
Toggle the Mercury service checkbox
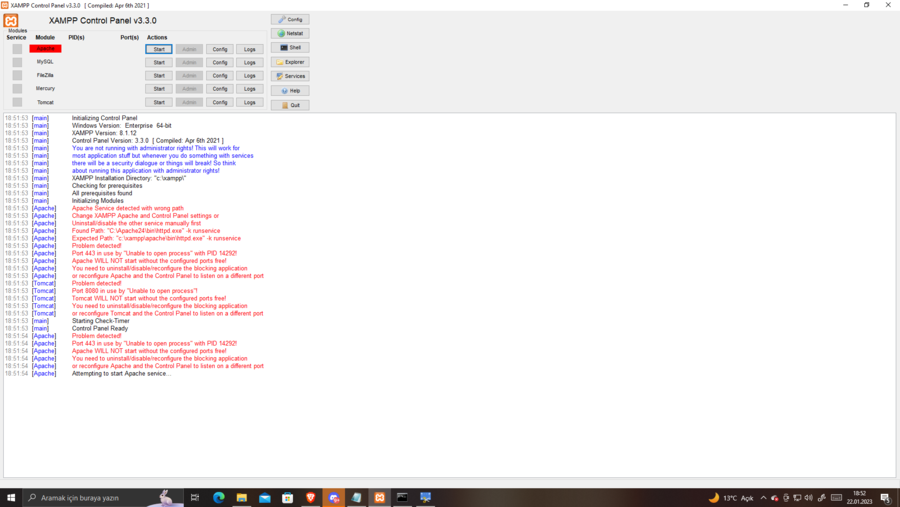17,88
